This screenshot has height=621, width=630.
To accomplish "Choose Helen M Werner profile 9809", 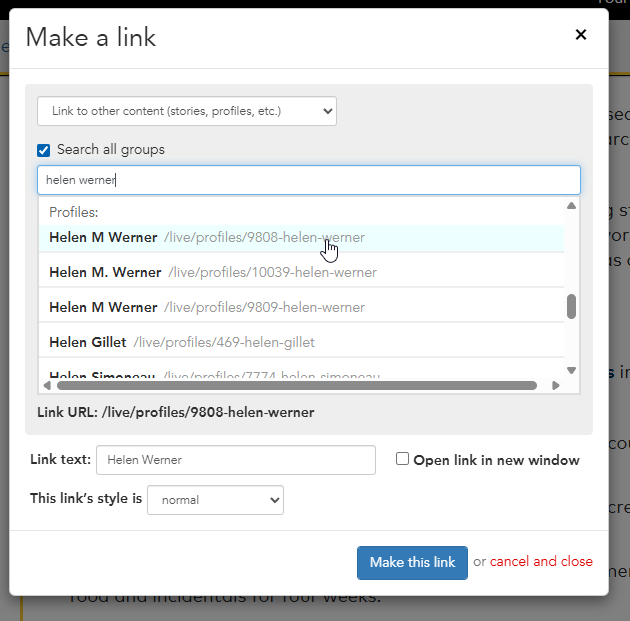I will click(x=206, y=307).
